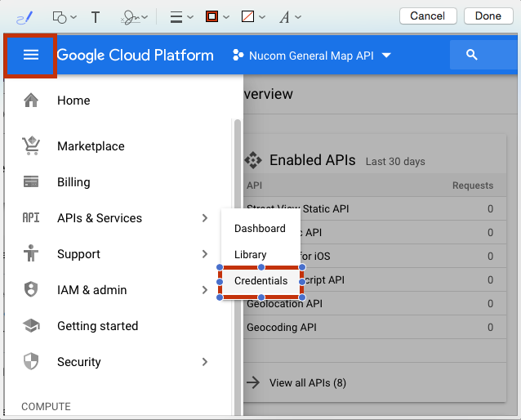The height and width of the screenshot is (420, 521).
Task: Click the hamburger navigation menu icon
Action: (31, 55)
